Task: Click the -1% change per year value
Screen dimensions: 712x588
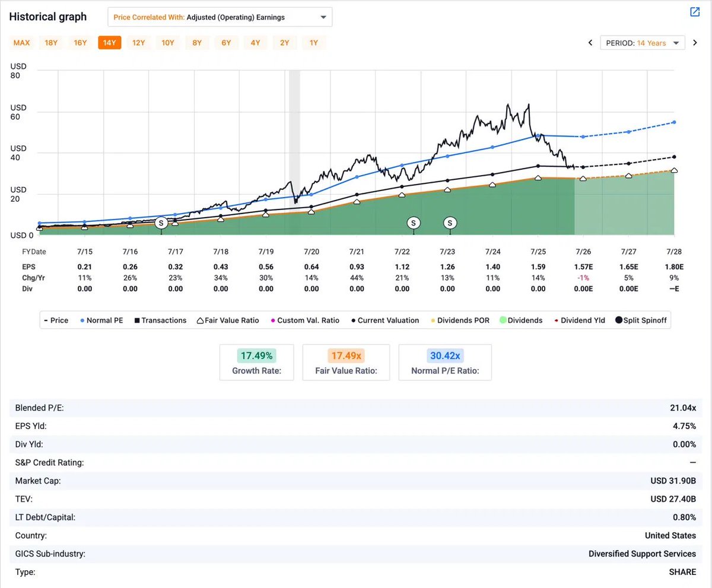Action: coord(583,278)
